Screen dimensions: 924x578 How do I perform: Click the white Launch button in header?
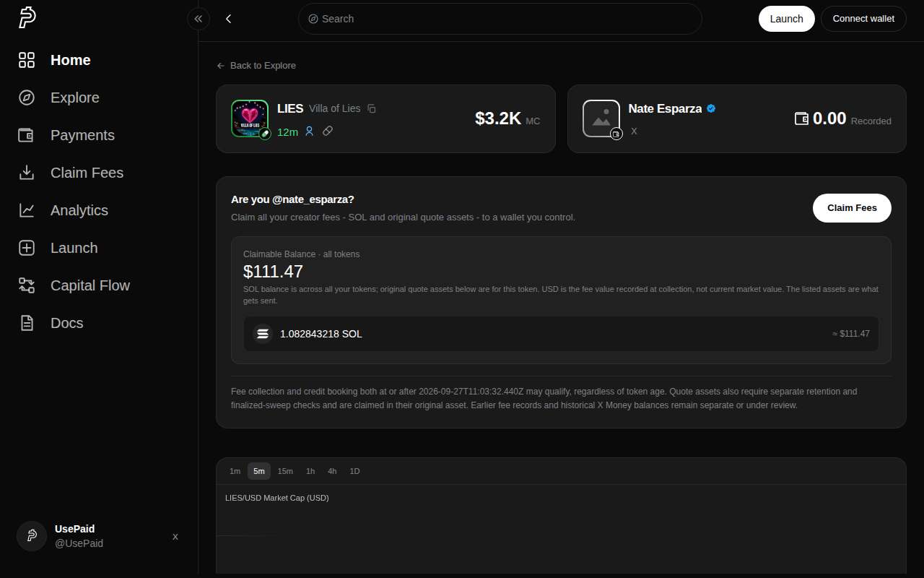(x=787, y=19)
